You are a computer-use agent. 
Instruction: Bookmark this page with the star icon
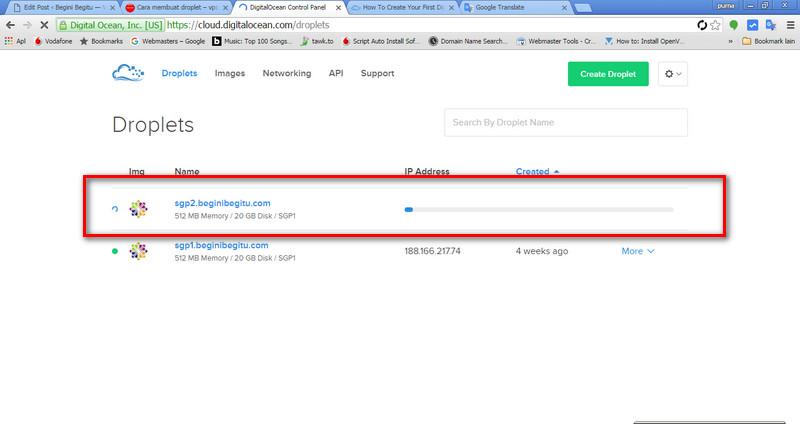tap(715, 25)
